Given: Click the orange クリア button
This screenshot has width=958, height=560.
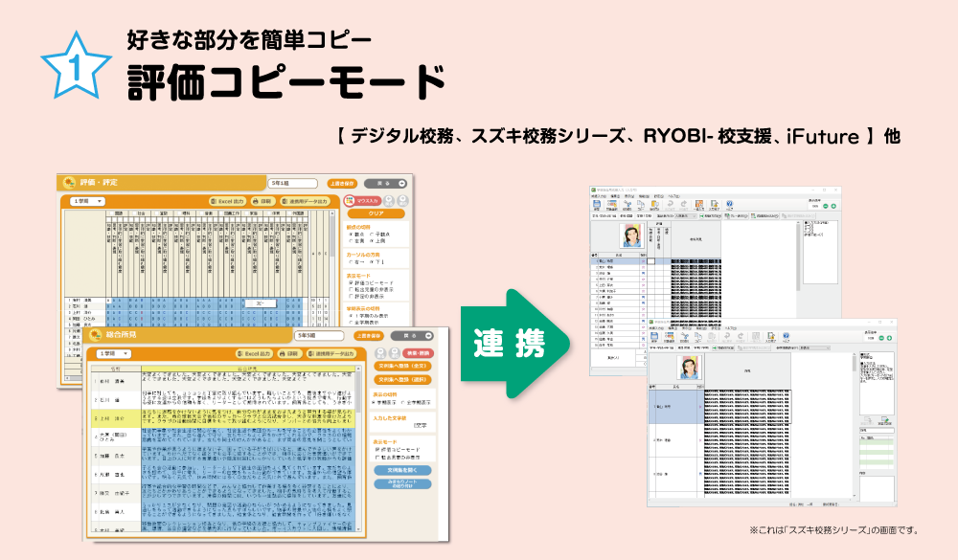Looking at the screenshot, I should tap(376, 213).
